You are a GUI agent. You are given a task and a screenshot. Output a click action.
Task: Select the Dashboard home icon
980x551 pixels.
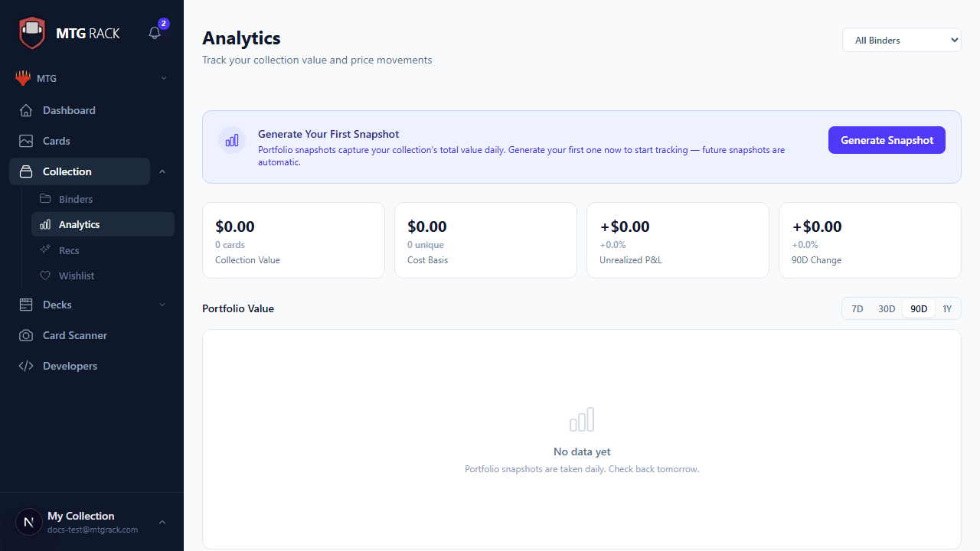25,110
